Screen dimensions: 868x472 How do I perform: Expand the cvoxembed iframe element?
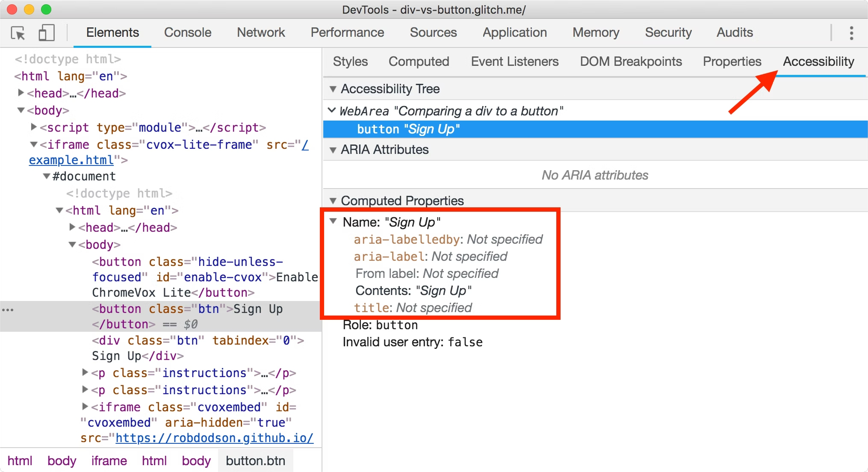pyautogui.click(x=85, y=406)
